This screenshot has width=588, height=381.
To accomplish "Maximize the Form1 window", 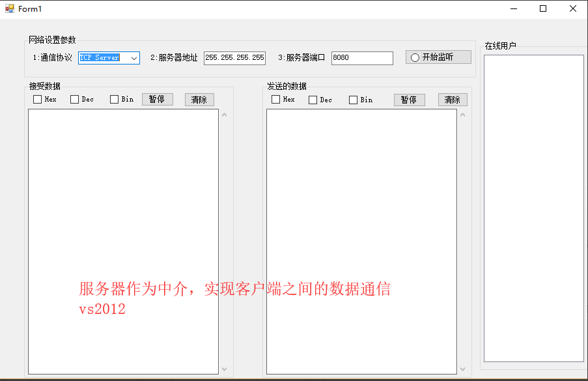I will [x=543, y=8].
